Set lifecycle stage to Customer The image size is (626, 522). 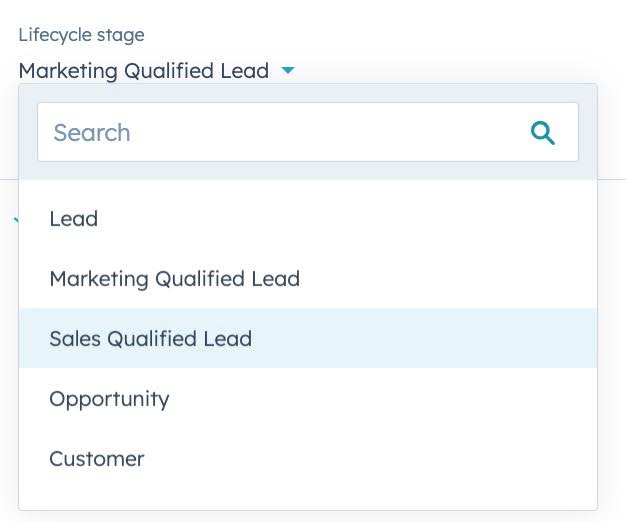(x=97, y=459)
